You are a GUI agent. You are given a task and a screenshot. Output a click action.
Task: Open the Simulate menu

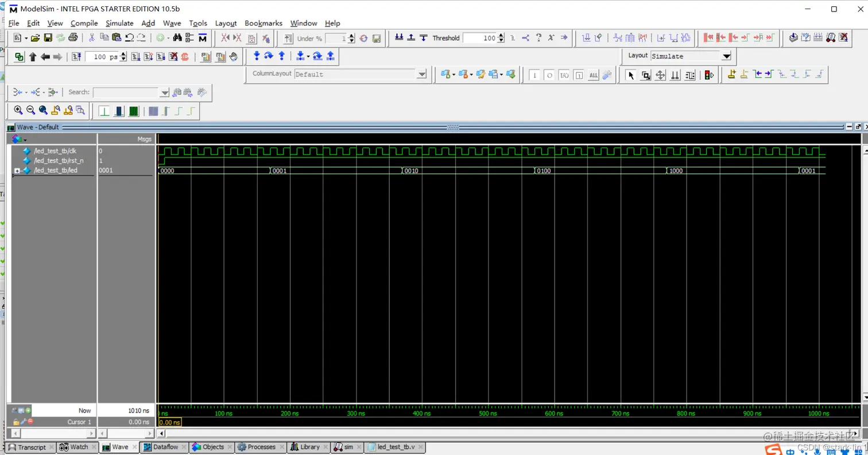[119, 23]
